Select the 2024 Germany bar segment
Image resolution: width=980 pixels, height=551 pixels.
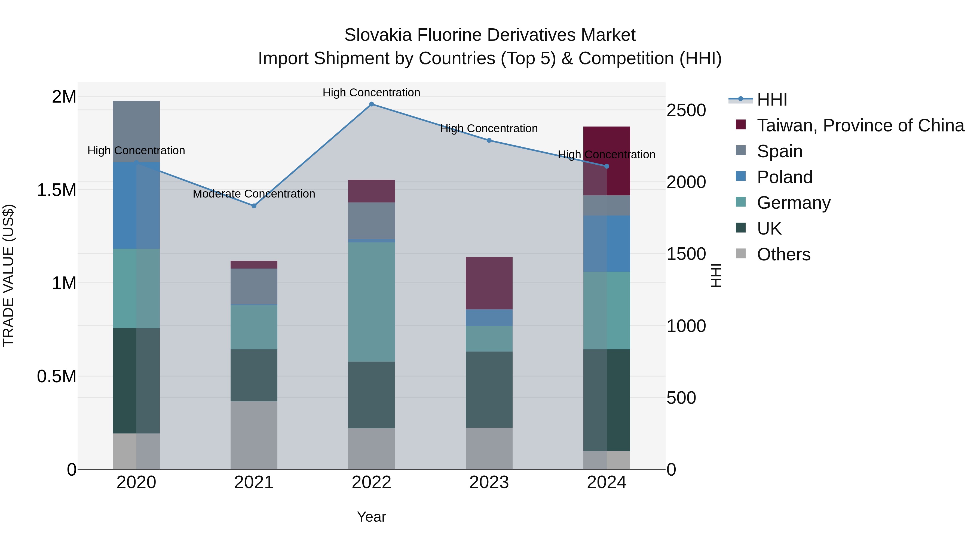pos(607,311)
